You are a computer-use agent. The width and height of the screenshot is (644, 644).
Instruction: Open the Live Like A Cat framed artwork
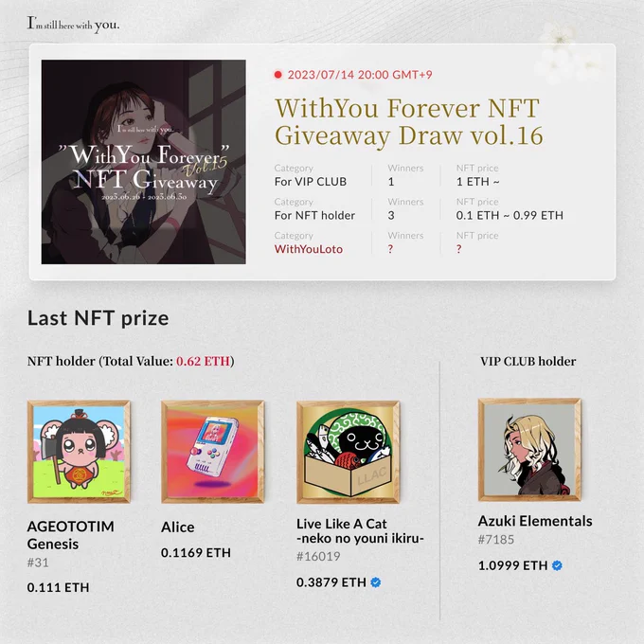(349, 452)
